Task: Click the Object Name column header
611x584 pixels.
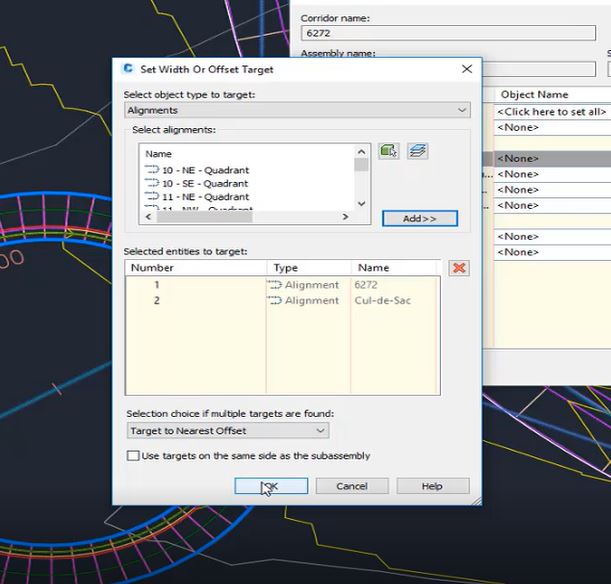Action: [x=552, y=95]
